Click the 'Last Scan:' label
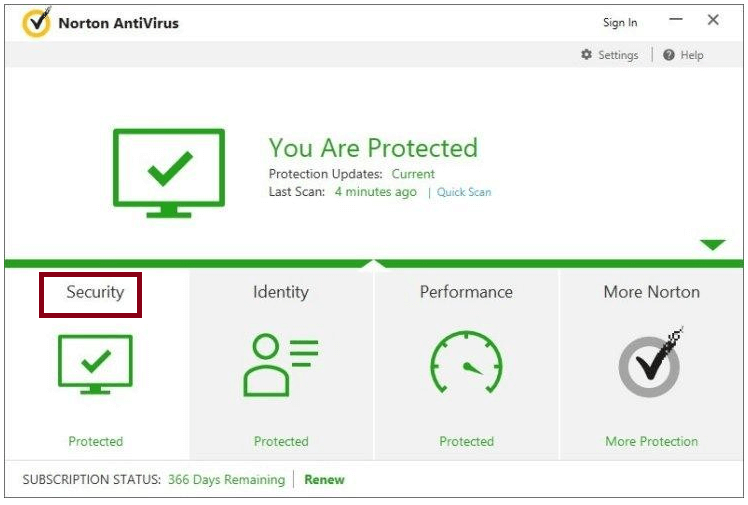Screen dimensions: 748x505 coord(297,192)
